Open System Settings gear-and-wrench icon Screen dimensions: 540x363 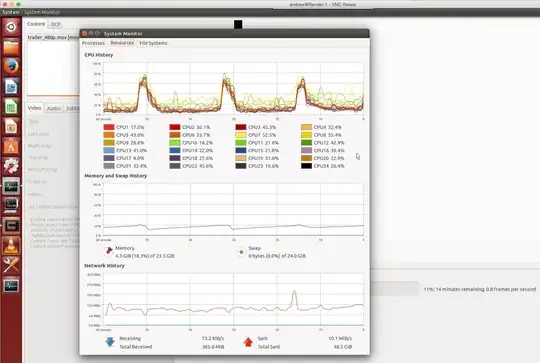pos(11,166)
